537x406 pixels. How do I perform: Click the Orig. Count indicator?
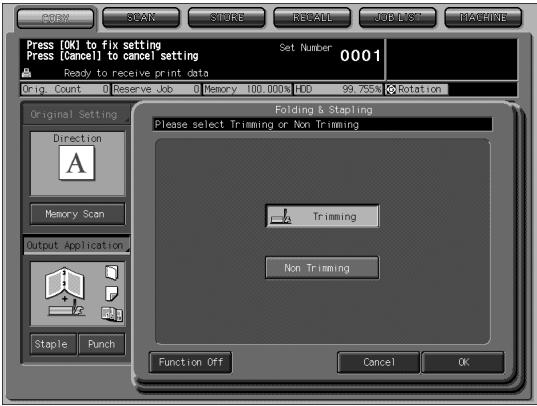[65, 89]
